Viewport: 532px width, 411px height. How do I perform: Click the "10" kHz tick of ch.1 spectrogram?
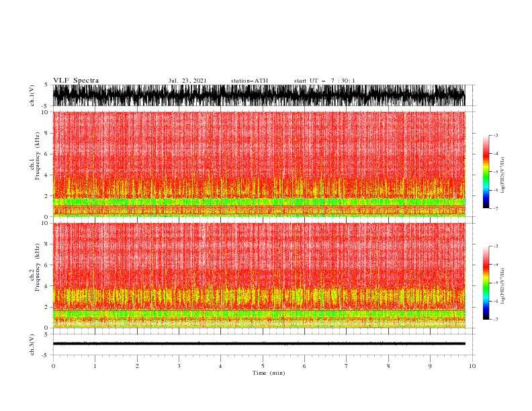tap(45, 112)
